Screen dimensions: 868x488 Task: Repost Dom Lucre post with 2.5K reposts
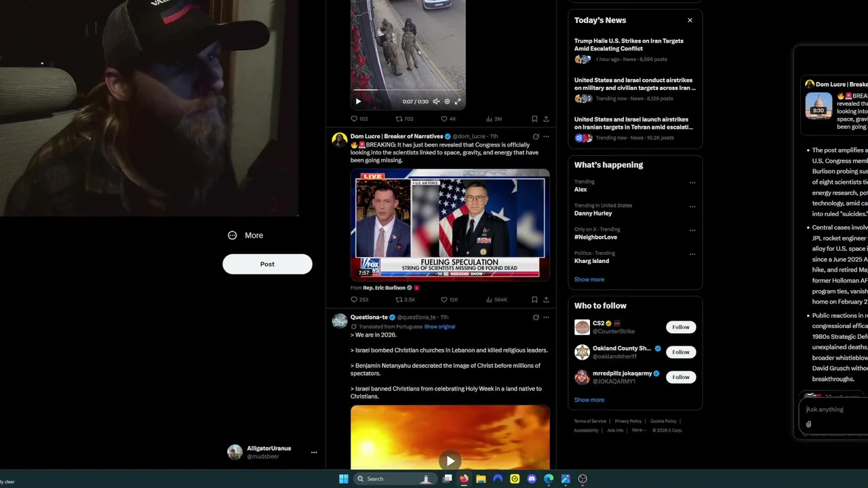[405, 300]
